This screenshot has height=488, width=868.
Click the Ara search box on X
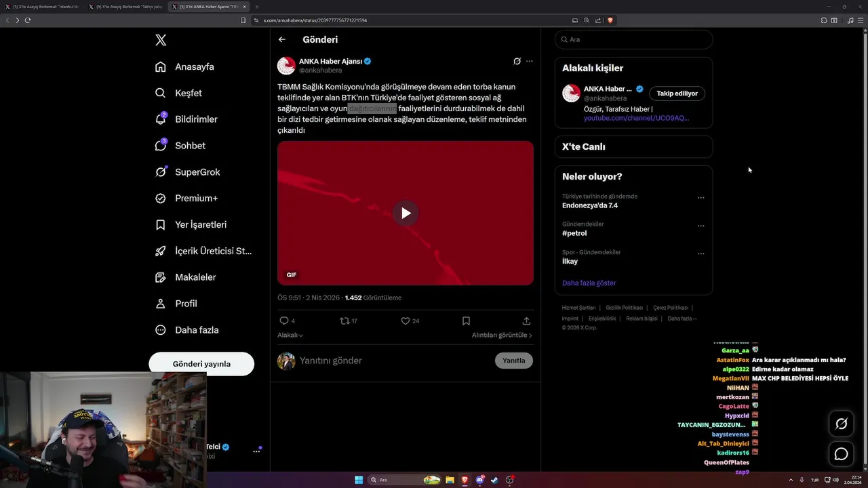(633, 39)
